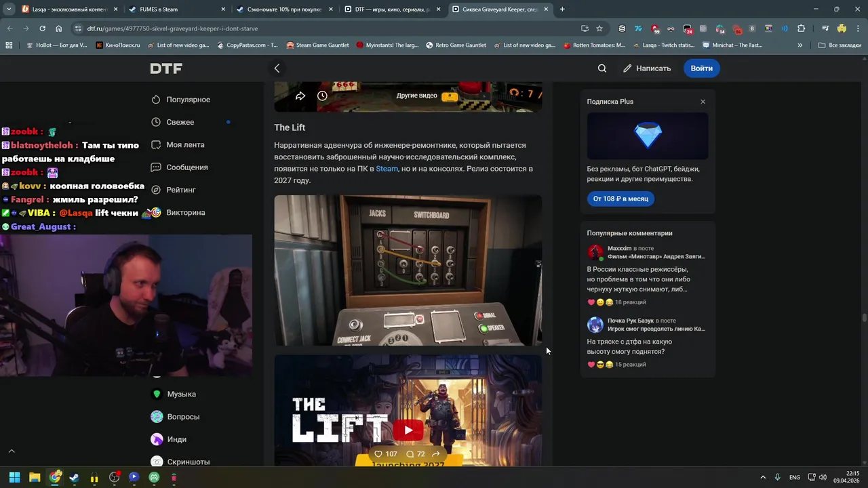The height and width of the screenshot is (488, 868).
Task: Open Retro Game Gauntlet bookmark
Action: [x=456, y=45]
